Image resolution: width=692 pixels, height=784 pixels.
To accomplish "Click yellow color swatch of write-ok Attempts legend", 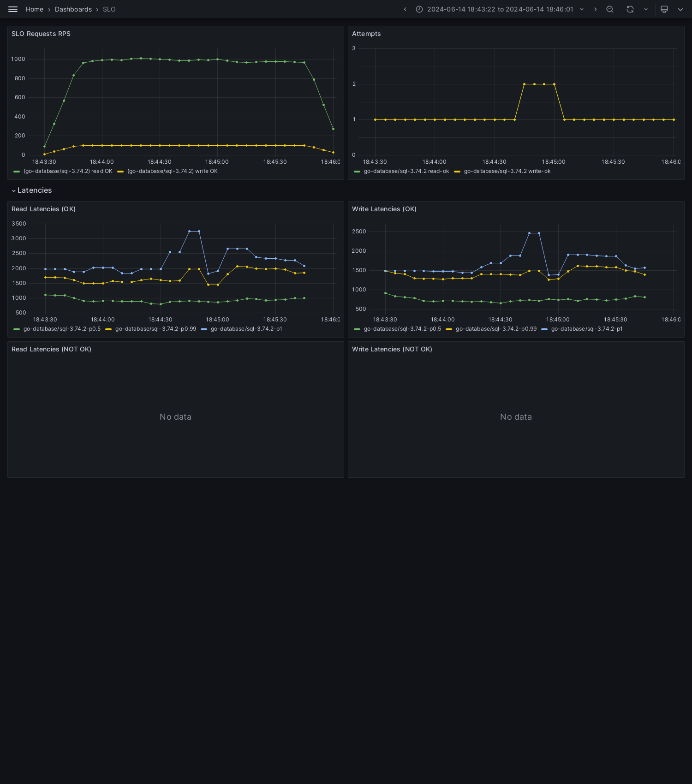I will pos(457,172).
